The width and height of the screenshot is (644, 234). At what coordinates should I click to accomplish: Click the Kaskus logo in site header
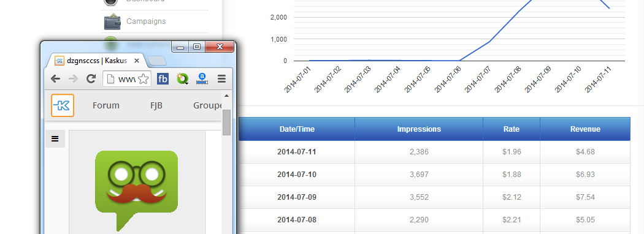(63, 105)
